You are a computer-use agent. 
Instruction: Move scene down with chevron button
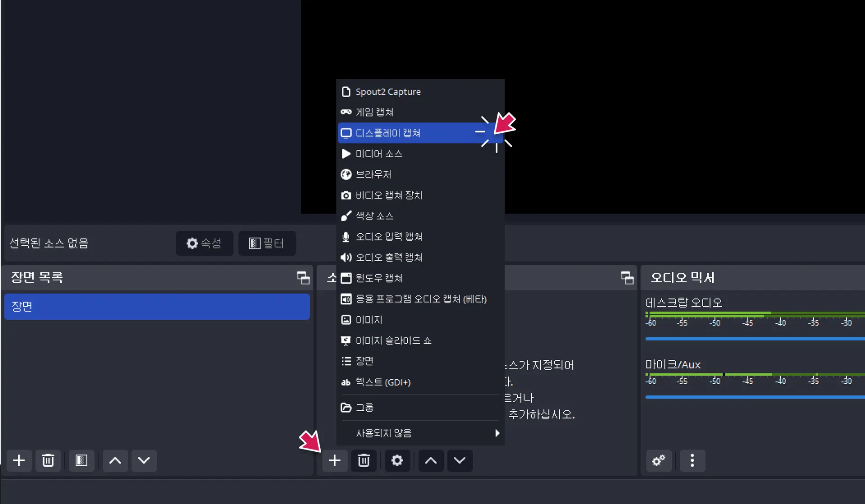[144, 460]
